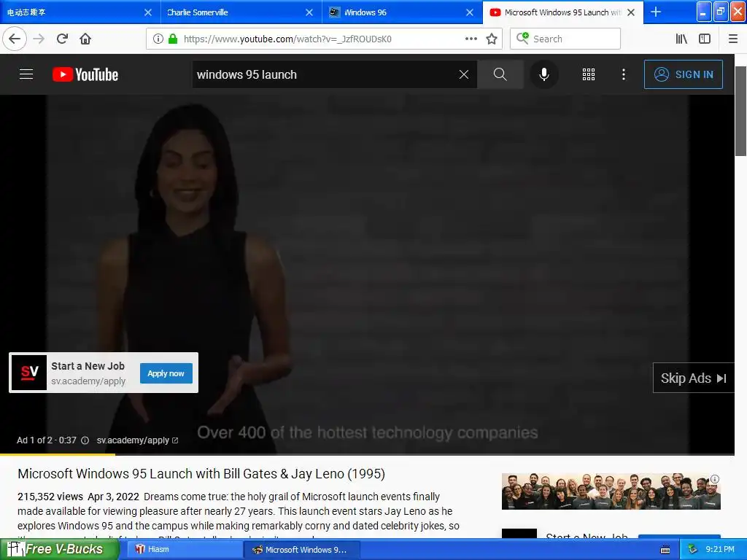The height and width of the screenshot is (560, 747).
Task: Open the banner ad info icon
Action: point(715,479)
